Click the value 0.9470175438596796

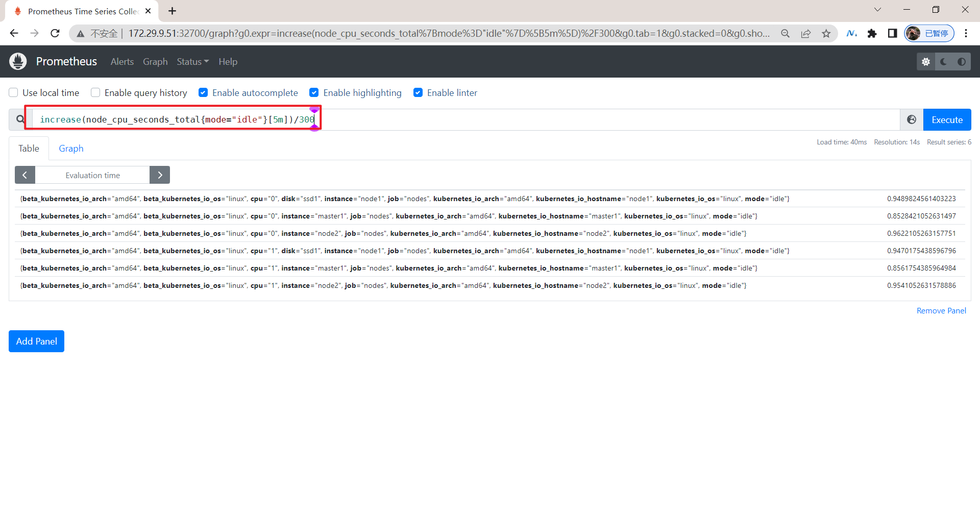click(921, 251)
